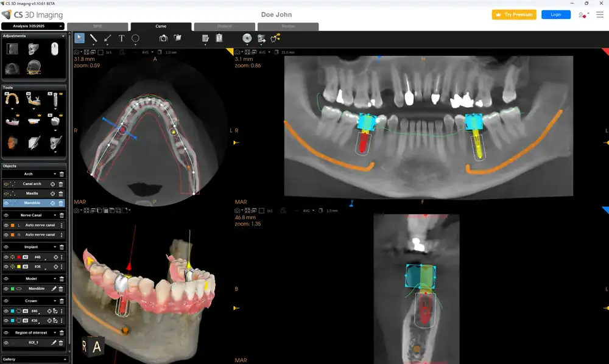Expand the Crown group dropdown
Image resolution: width=609 pixels, height=364 pixels.
(x=55, y=301)
